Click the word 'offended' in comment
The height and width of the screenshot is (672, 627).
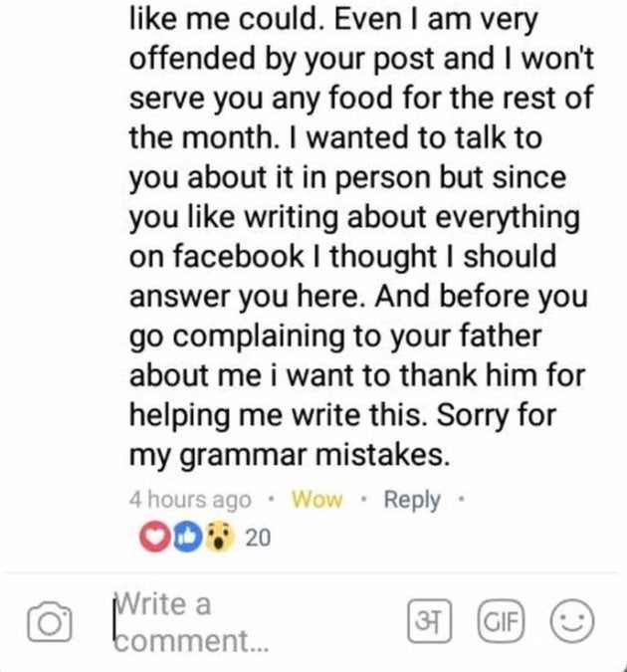[192, 58]
